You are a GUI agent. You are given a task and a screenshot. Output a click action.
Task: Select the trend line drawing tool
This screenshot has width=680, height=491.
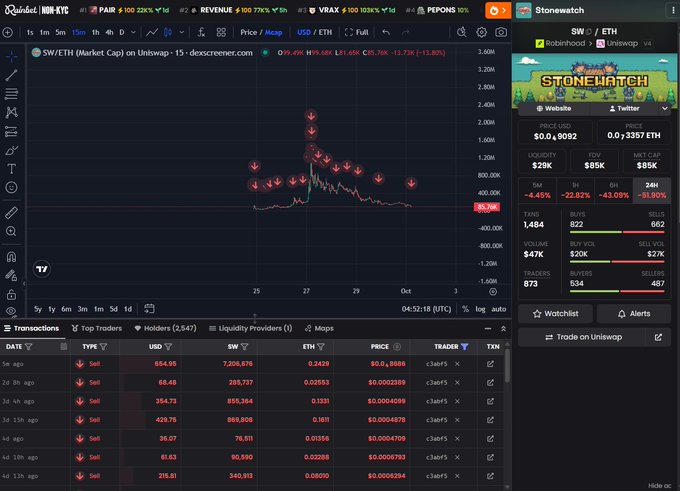[x=12, y=75]
